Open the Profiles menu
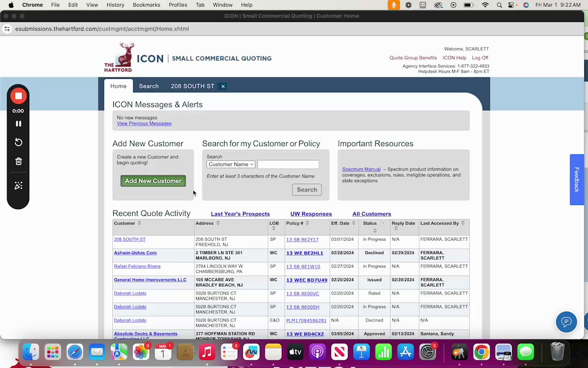Screen dimensions: 588x368 pyautogui.click(x=178, y=5)
